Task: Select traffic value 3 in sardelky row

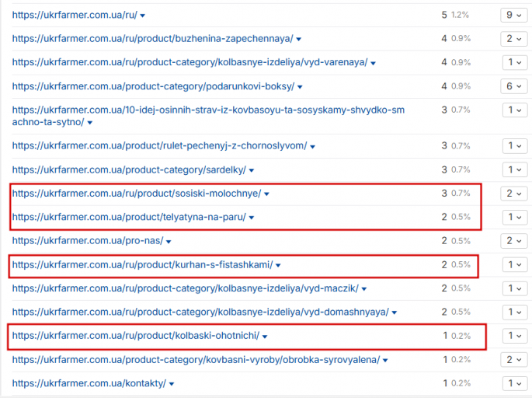Action: pos(444,169)
